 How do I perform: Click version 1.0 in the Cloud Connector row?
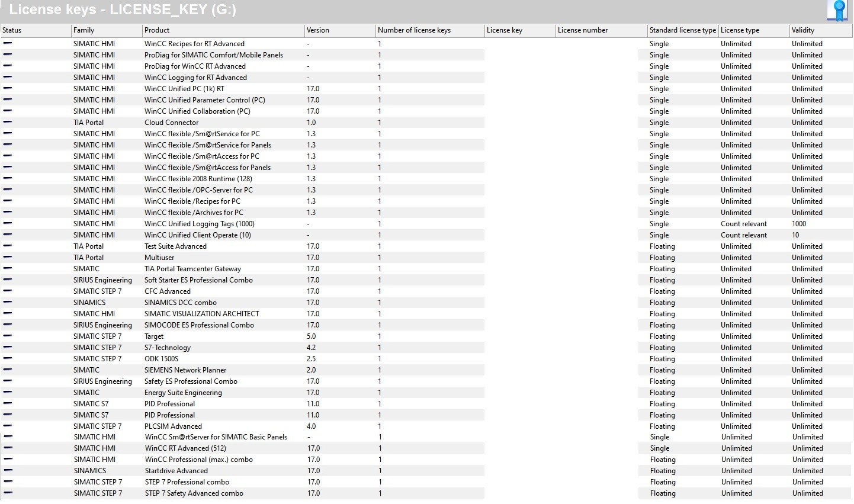tap(312, 123)
